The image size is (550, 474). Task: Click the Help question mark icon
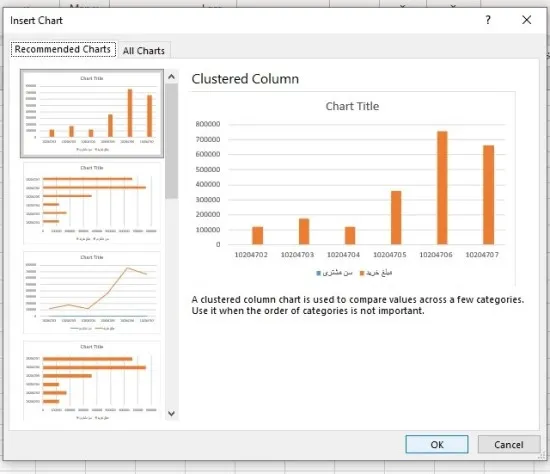pyautogui.click(x=488, y=20)
